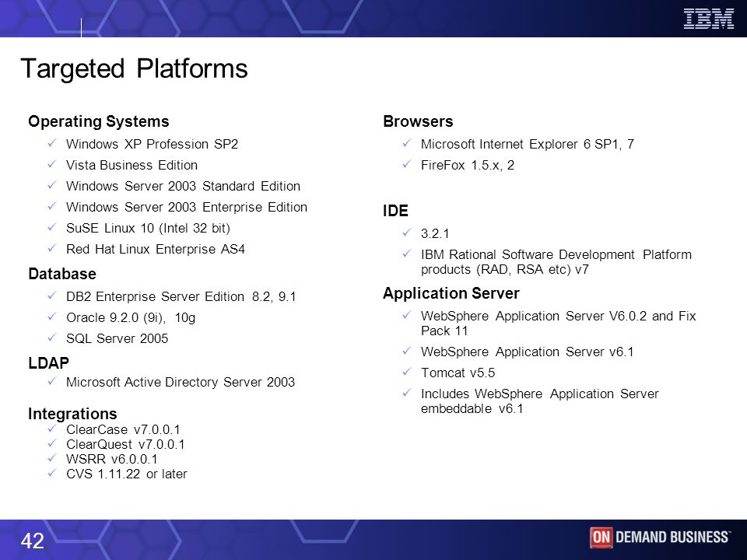Select IBM Rational Software Development Platform item
Screen dimensions: 747x560
[556, 262]
